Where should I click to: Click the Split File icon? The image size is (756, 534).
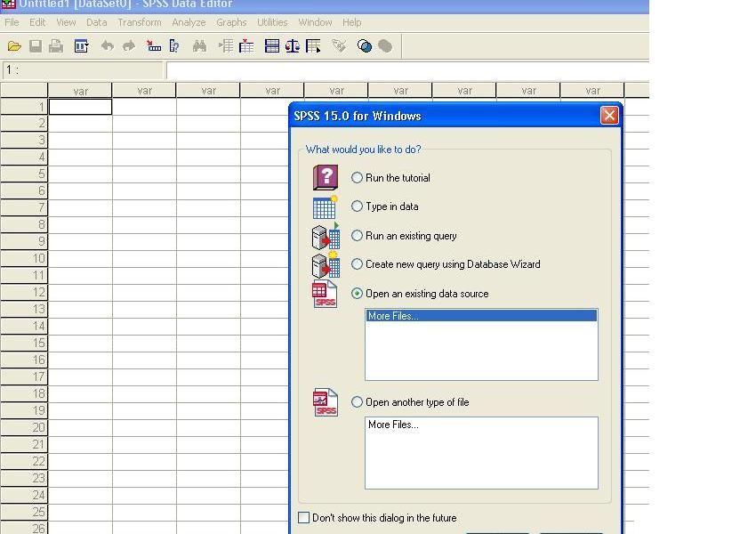point(272,46)
